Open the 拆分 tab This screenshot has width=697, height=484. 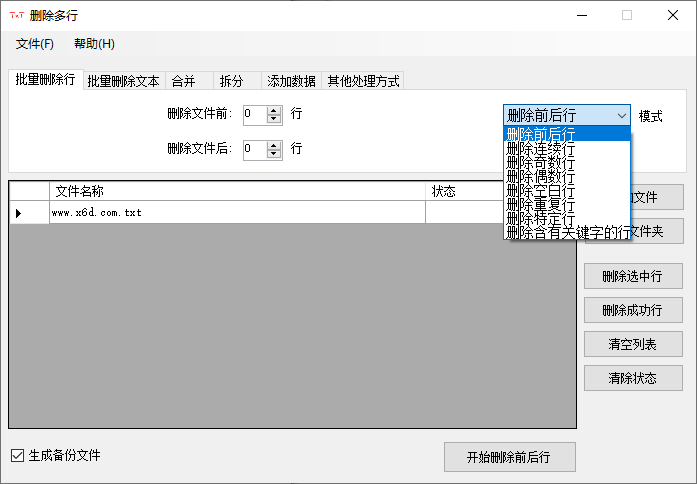point(231,82)
